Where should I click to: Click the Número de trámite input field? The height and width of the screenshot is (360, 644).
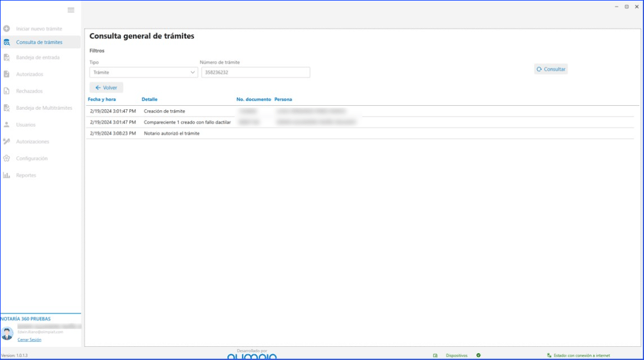click(x=255, y=72)
